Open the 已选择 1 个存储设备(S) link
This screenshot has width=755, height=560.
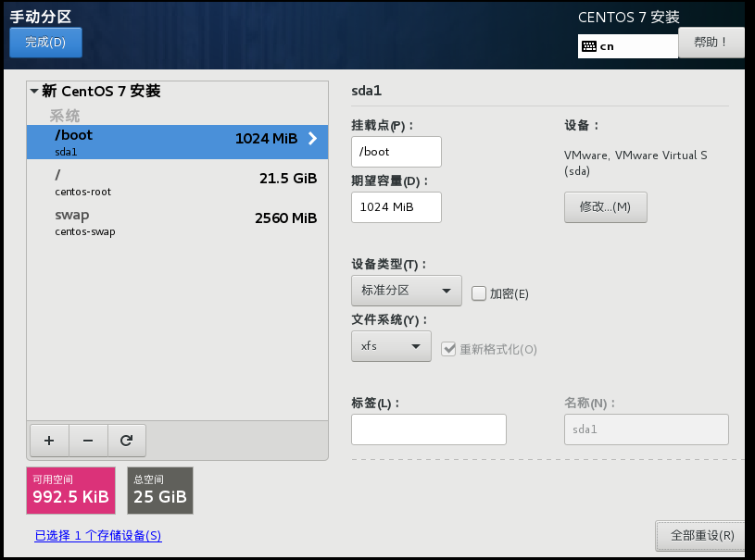[98, 535]
